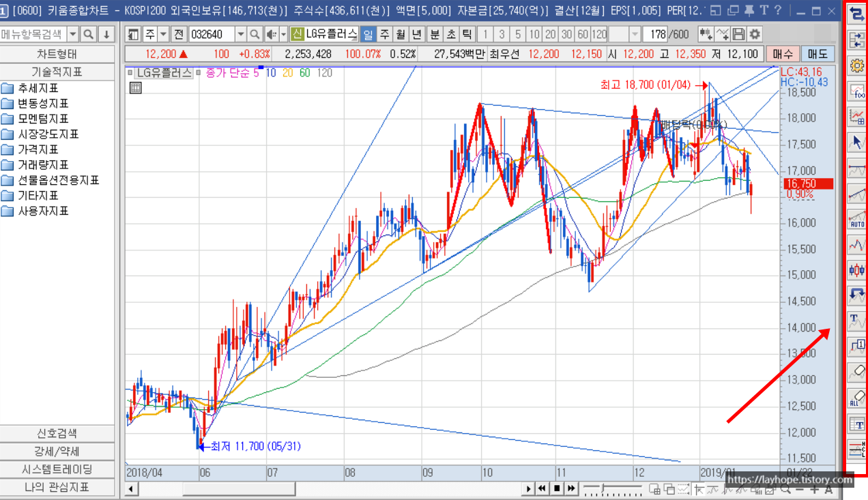Click the fast-forward button under chart
Viewport: 868px width, 500px height.
coord(571,488)
